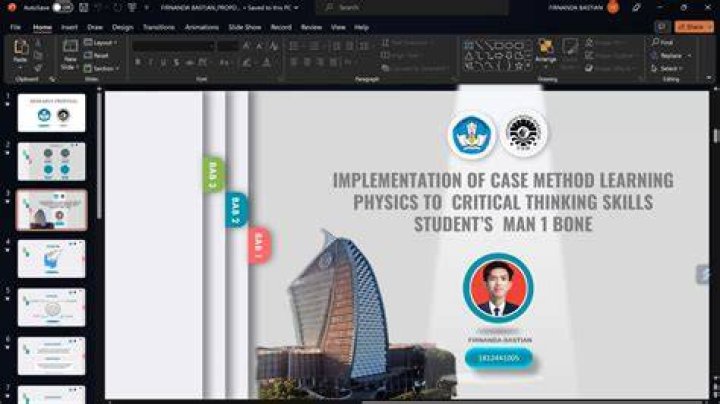Image resolution: width=720 pixels, height=404 pixels.
Task: Click the Find magnifier button
Action: [663, 42]
